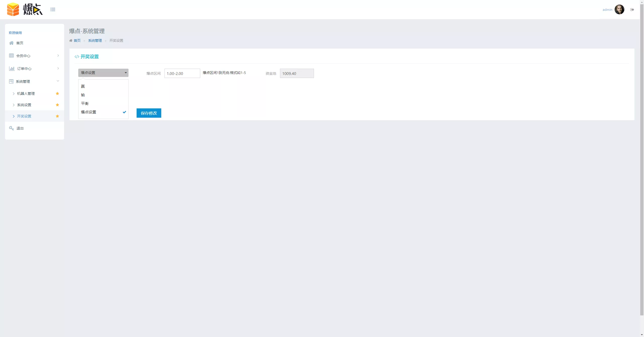Click the star icon next to 系统设置
Image resolution: width=644 pixels, height=337 pixels.
pyautogui.click(x=57, y=105)
